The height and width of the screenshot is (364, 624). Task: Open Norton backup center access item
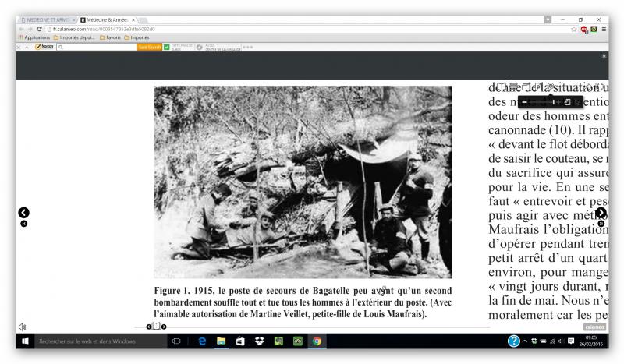tap(219, 47)
